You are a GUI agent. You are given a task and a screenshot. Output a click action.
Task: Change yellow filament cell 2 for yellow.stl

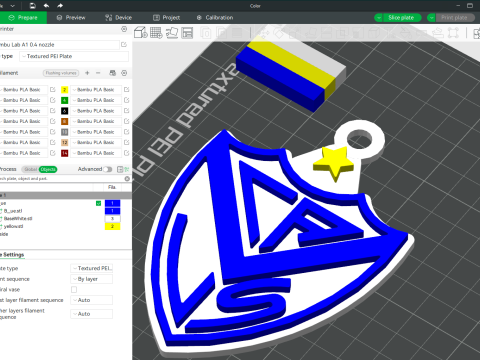(112, 226)
